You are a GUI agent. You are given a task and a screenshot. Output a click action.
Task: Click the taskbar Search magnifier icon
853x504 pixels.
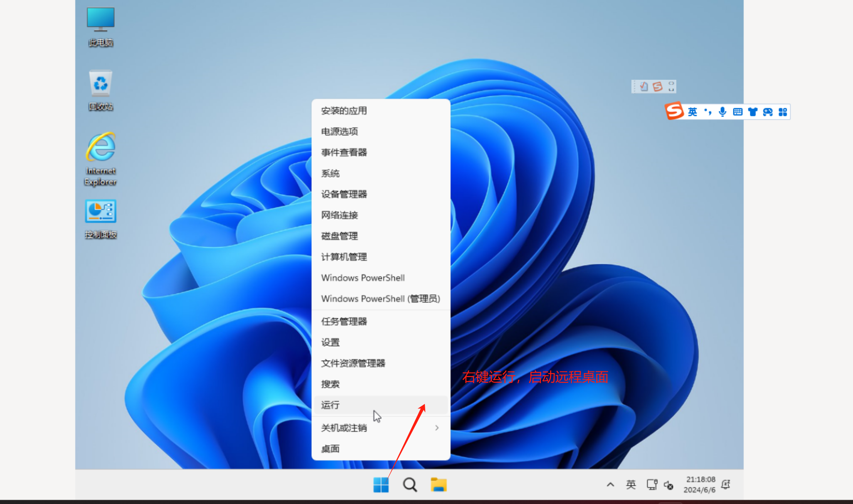(x=409, y=484)
